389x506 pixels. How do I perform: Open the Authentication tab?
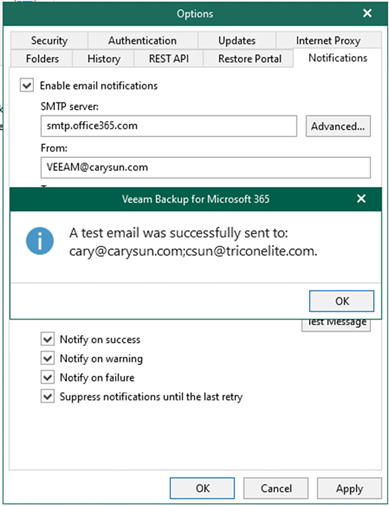pyautogui.click(x=143, y=40)
